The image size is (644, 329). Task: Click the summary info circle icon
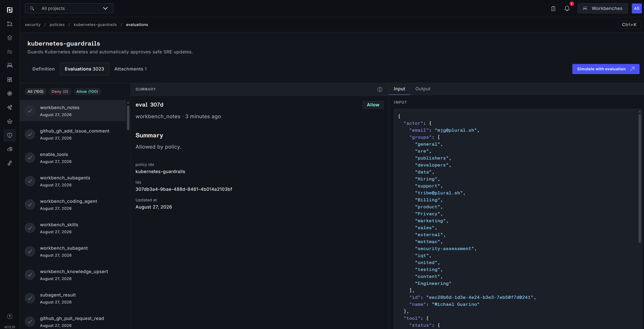pyautogui.click(x=380, y=89)
